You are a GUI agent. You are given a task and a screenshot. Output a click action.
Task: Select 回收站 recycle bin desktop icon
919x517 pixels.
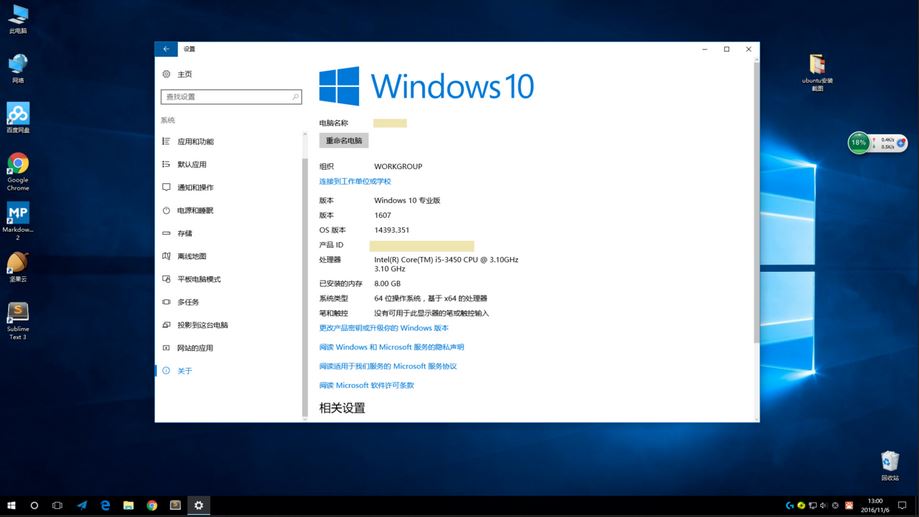tap(890, 466)
